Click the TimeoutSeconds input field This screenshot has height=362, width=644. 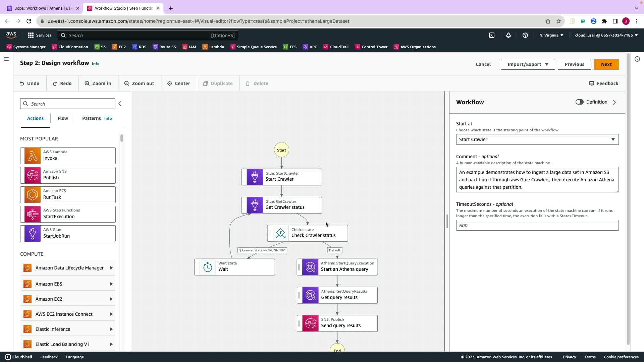(x=537, y=226)
